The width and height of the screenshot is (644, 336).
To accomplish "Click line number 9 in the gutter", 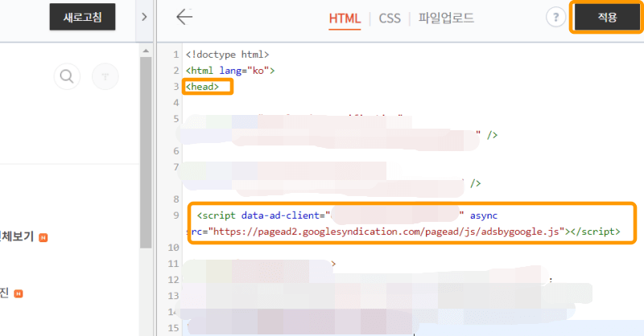I will pos(176,215).
